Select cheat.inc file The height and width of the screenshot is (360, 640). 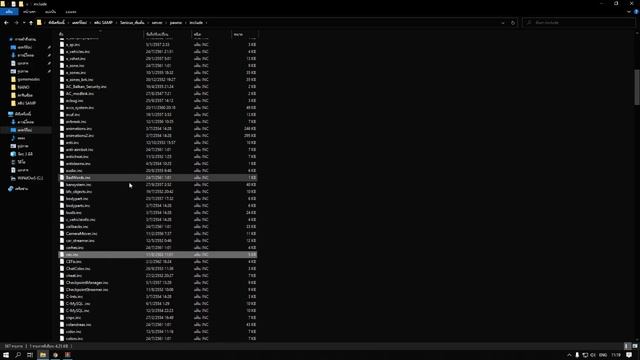pyautogui.click(x=158, y=276)
